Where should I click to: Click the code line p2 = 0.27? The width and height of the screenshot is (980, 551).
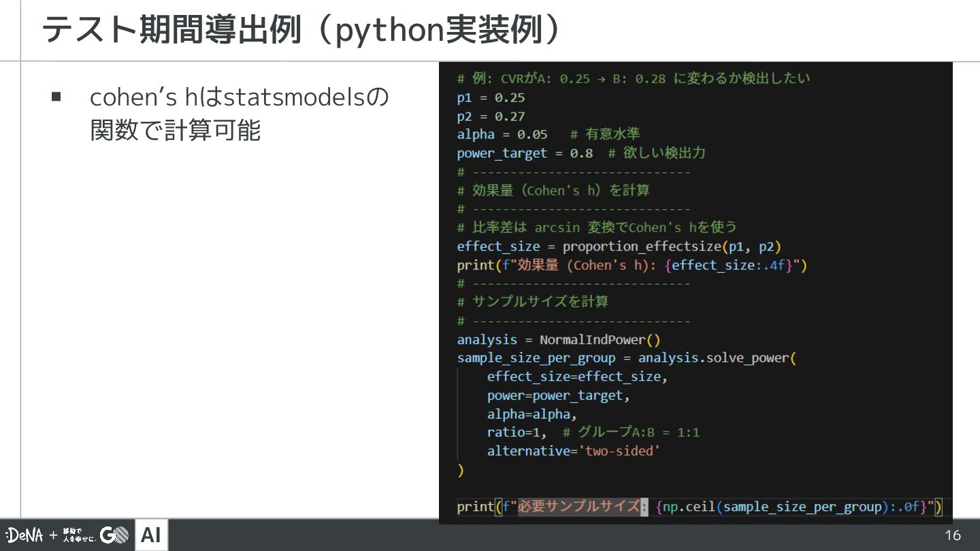coord(491,116)
